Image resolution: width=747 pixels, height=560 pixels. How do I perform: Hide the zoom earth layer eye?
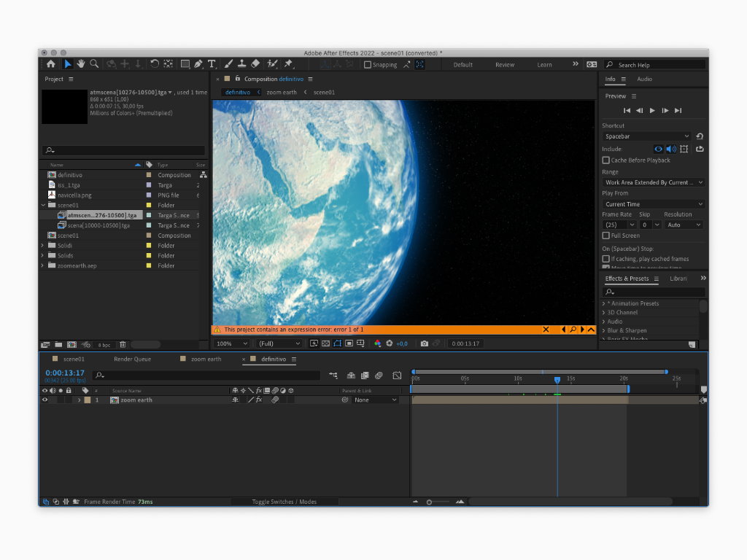click(x=44, y=400)
